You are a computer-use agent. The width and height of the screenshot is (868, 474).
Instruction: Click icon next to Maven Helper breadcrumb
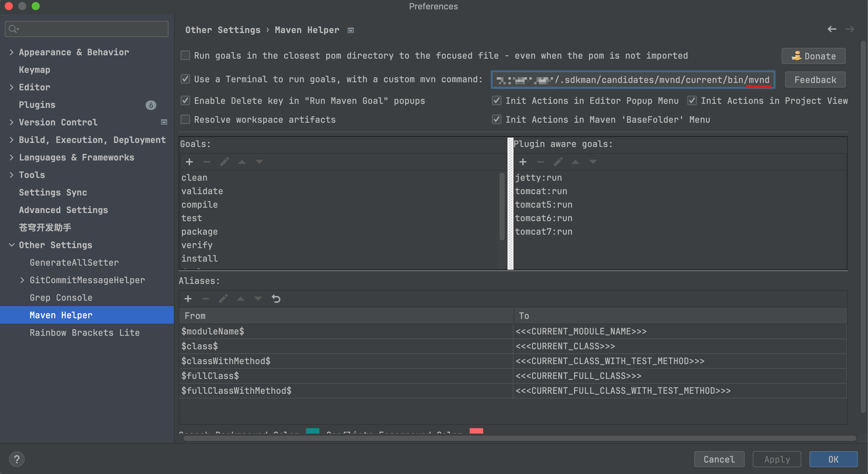351,30
